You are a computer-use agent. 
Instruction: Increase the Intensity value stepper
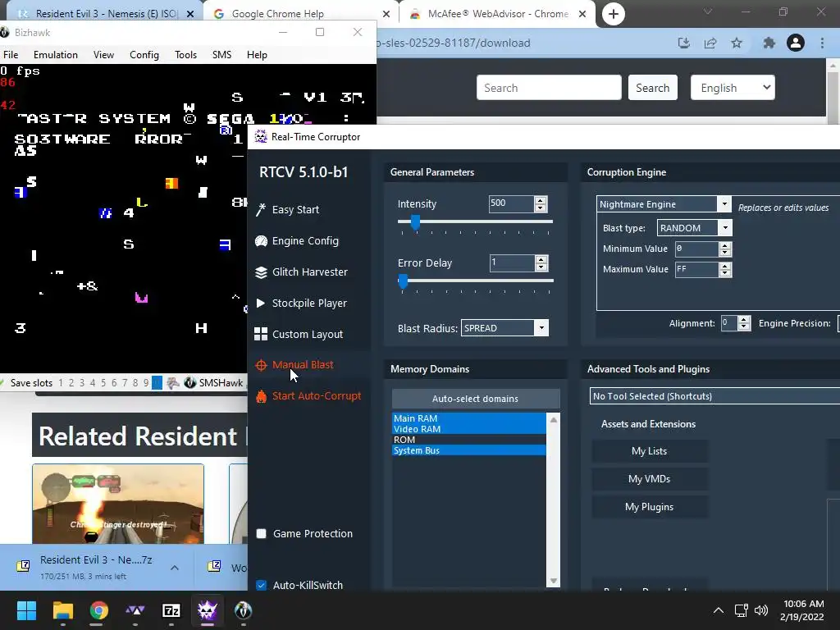coord(541,200)
